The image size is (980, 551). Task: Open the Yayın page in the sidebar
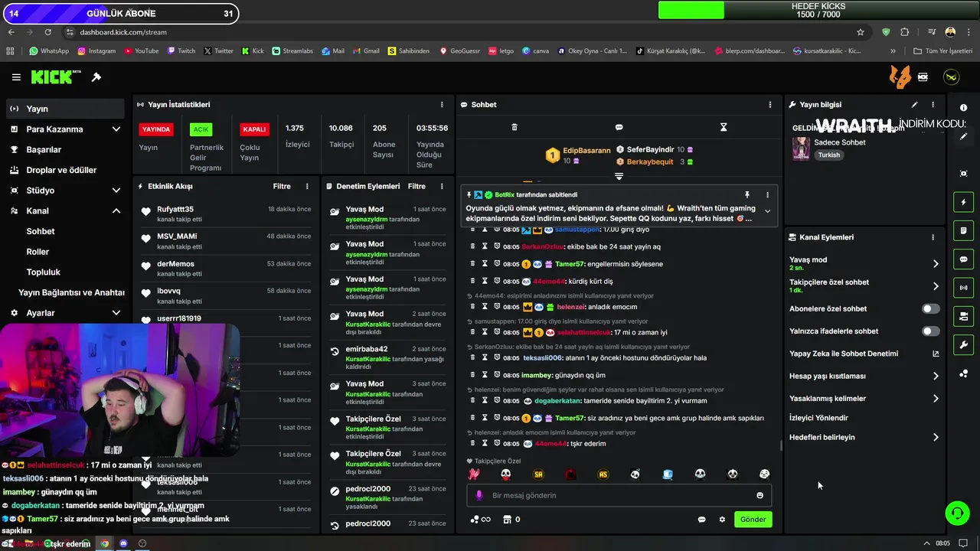click(x=65, y=109)
